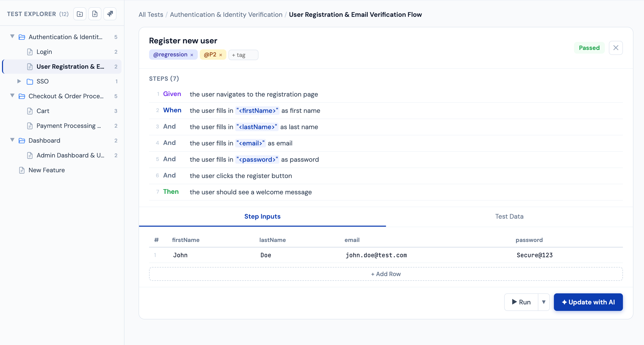Open the All Tests breadcrumb link

(x=151, y=15)
